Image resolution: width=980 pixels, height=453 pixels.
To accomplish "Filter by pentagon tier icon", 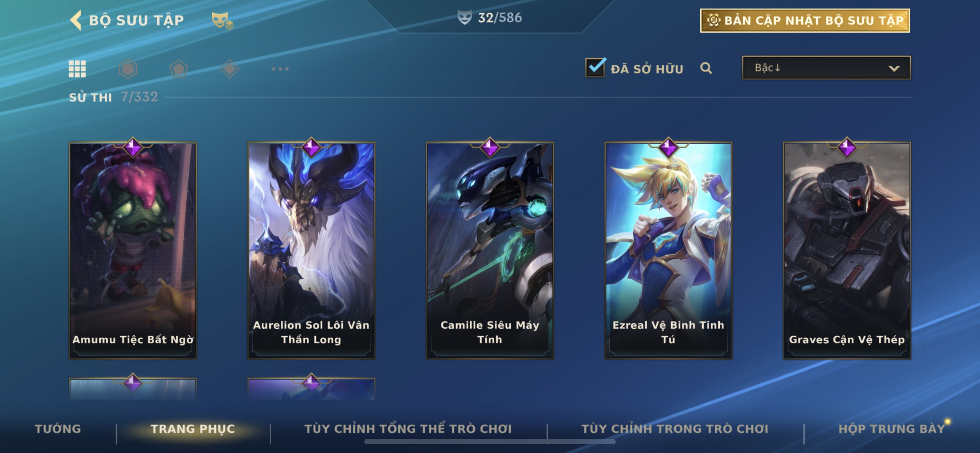I will pos(179,69).
